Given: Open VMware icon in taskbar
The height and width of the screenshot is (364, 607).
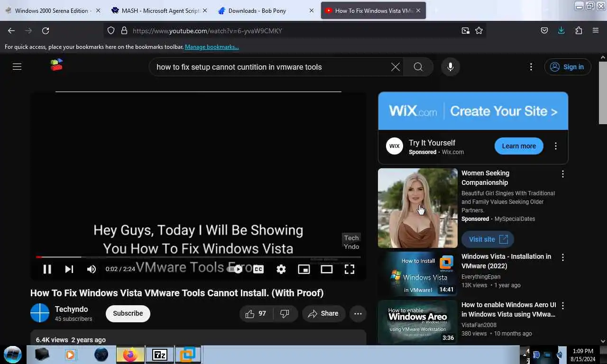Looking at the screenshot, I should click(x=188, y=355).
